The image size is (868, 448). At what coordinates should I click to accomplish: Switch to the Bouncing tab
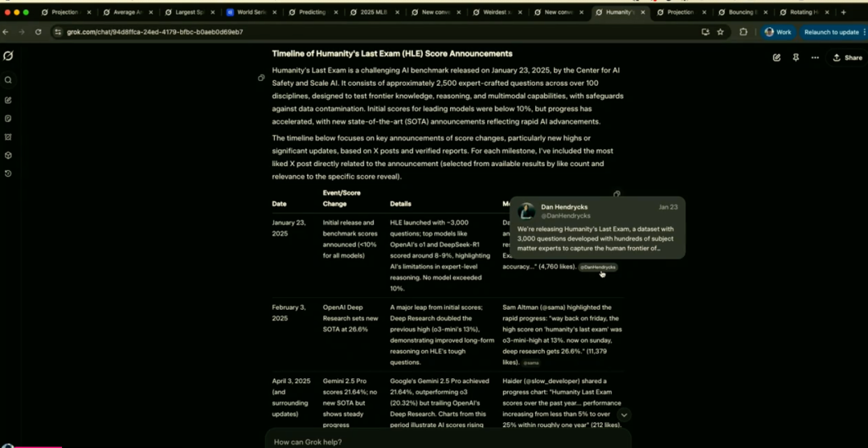point(740,12)
